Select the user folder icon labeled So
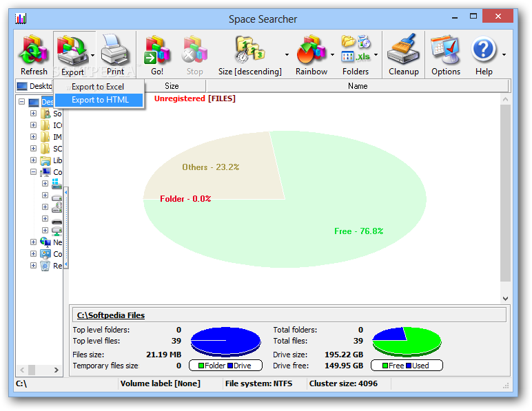Screen dimensions: 532x411 (45, 114)
